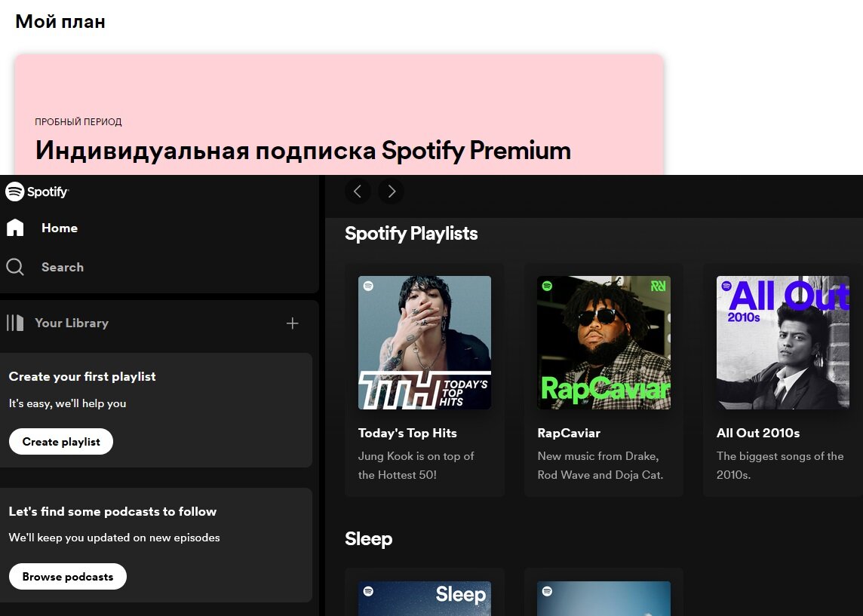The image size is (863, 616).
Task: Open the Spotify Playlists section heading
Action: [411, 233]
